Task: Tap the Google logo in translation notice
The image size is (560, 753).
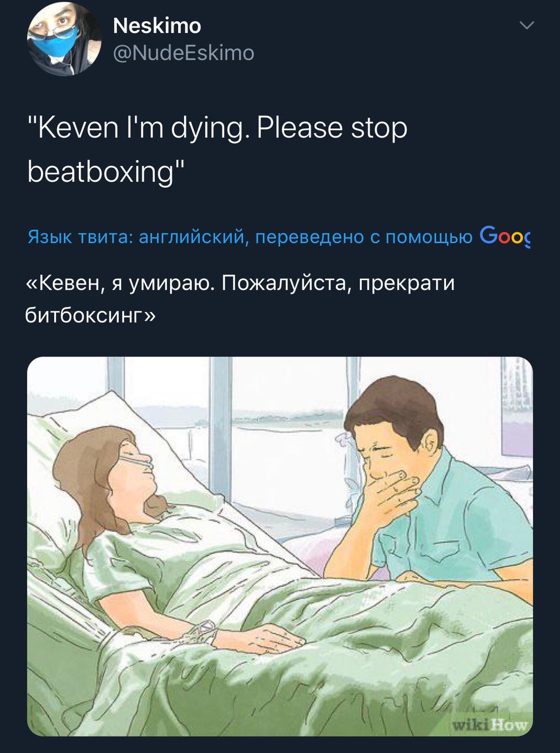Action: coord(505,235)
